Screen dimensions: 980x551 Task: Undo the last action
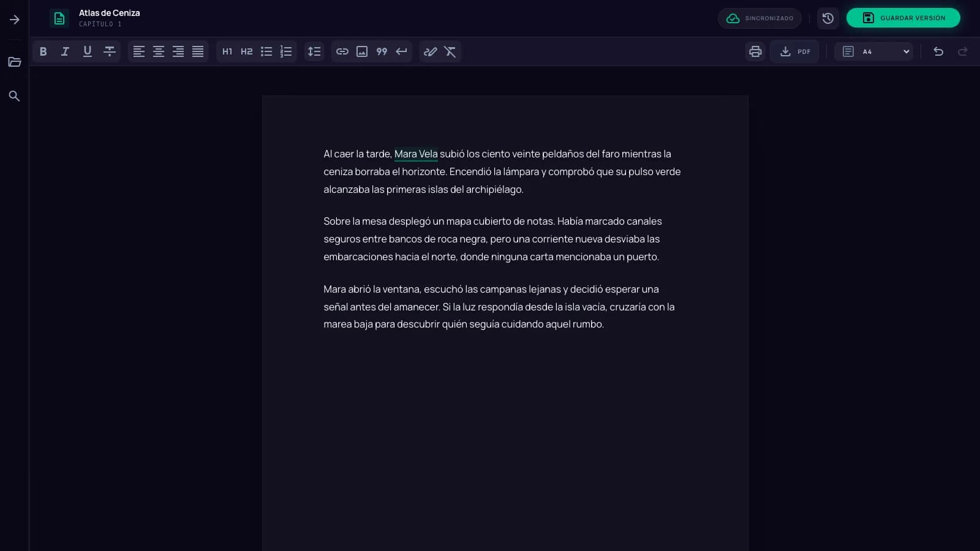(938, 51)
